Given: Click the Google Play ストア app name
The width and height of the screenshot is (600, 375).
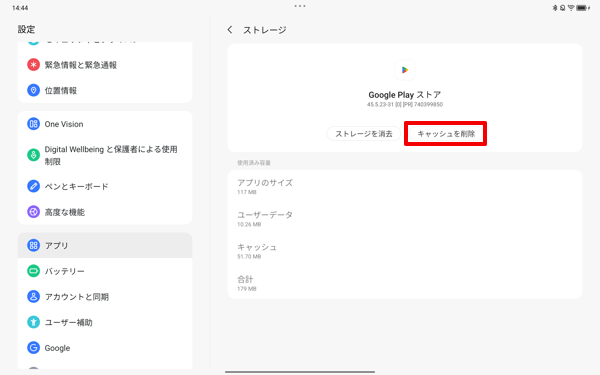Looking at the screenshot, I should (x=405, y=95).
